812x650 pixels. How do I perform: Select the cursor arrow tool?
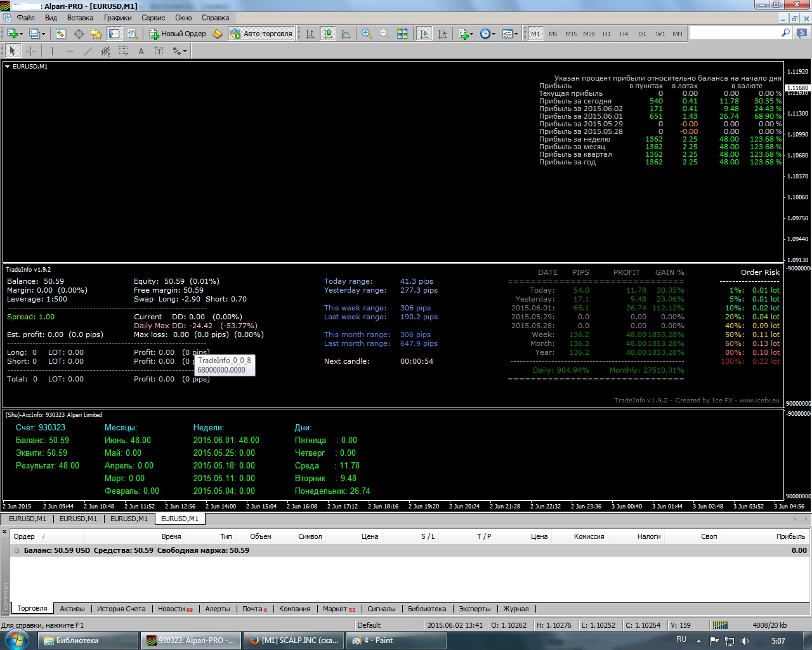coord(13,51)
